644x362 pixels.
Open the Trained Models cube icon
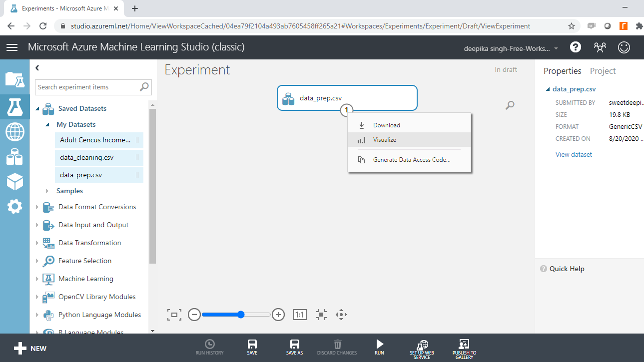[x=14, y=182]
